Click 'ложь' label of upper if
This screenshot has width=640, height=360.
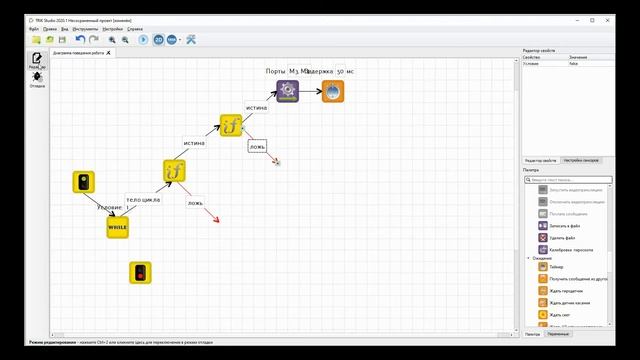(x=257, y=147)
